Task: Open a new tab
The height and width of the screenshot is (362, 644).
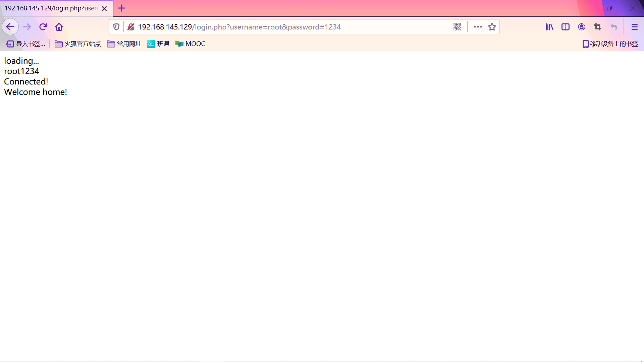Action: [121, 8]
